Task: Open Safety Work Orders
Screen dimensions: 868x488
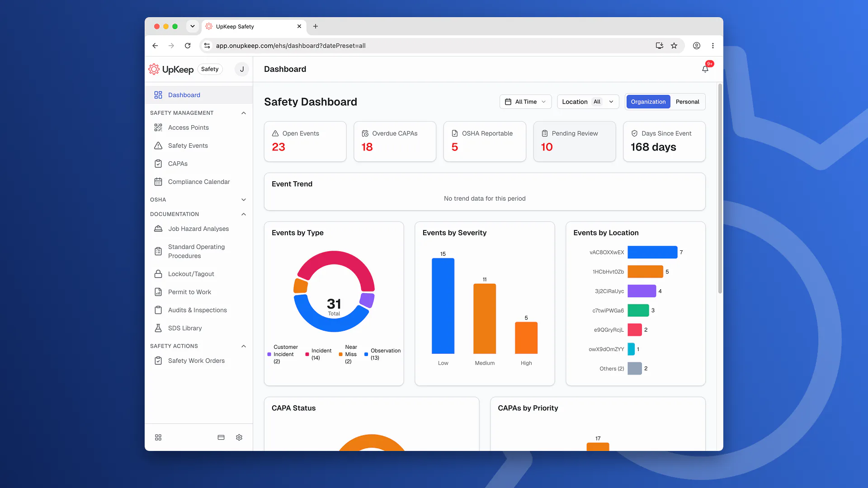Action: 198,361
